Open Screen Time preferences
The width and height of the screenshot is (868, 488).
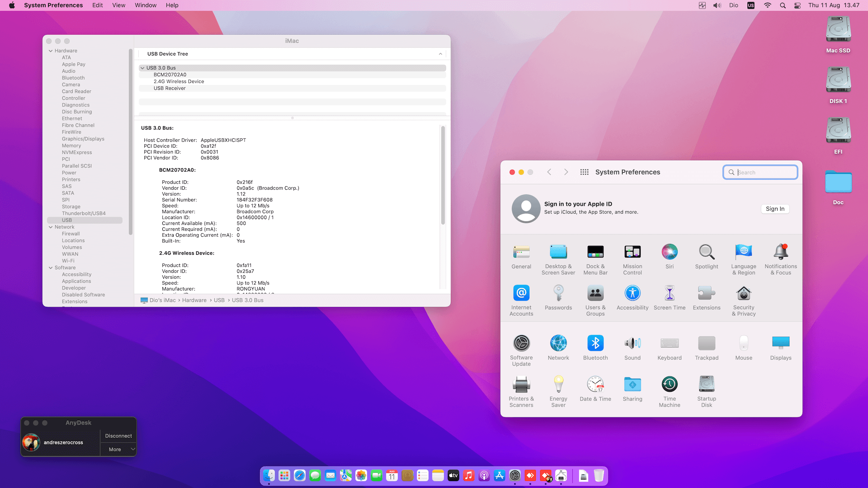point(670,298)
